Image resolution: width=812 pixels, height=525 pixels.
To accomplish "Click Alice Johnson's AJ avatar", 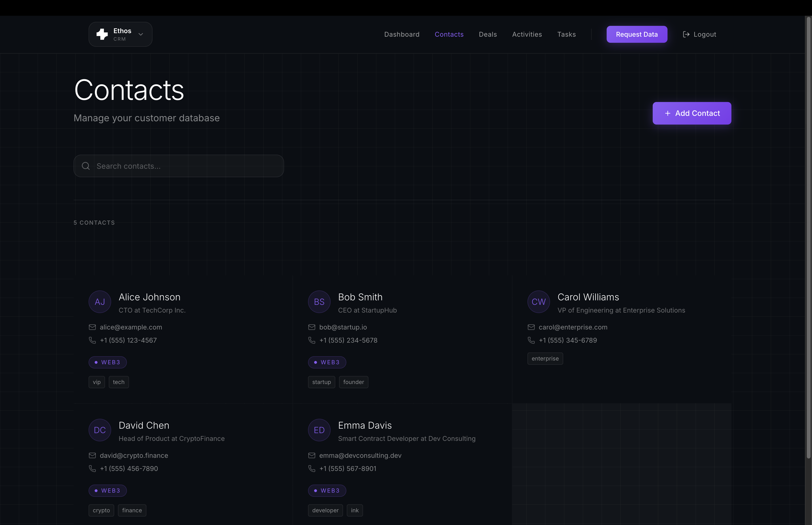I will click(100, 302).
